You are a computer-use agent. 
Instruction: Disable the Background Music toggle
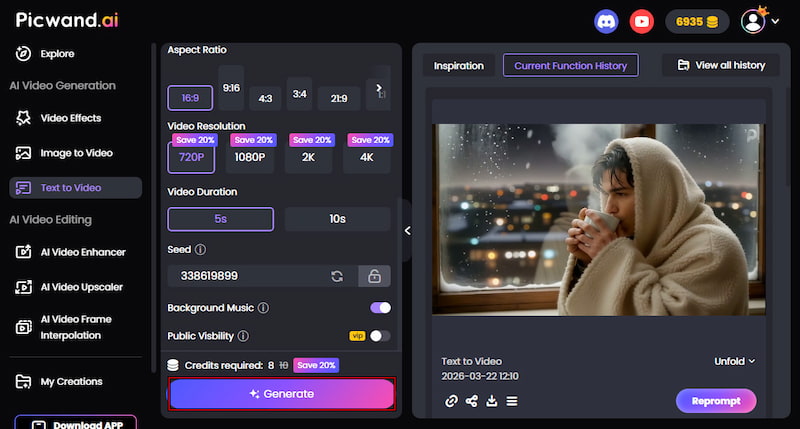[x=381, y=308]
